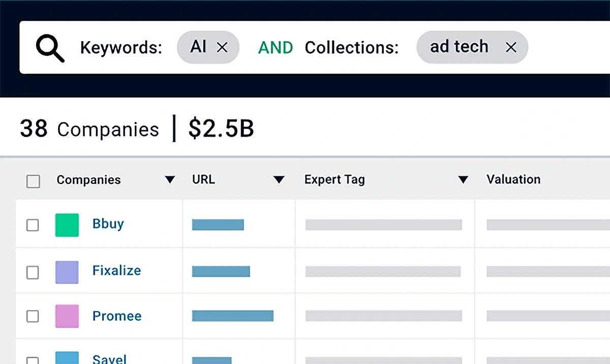The height and width of the screenshot is (364, 610).
Task: Open the Promee company link
Action: coord(117,316)
